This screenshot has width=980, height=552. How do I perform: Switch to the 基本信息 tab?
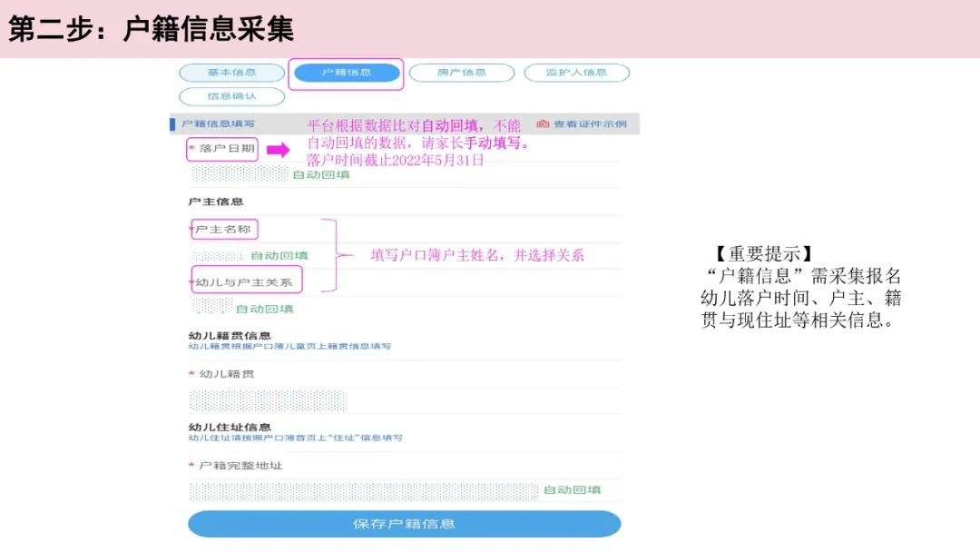tap(231, 73)
